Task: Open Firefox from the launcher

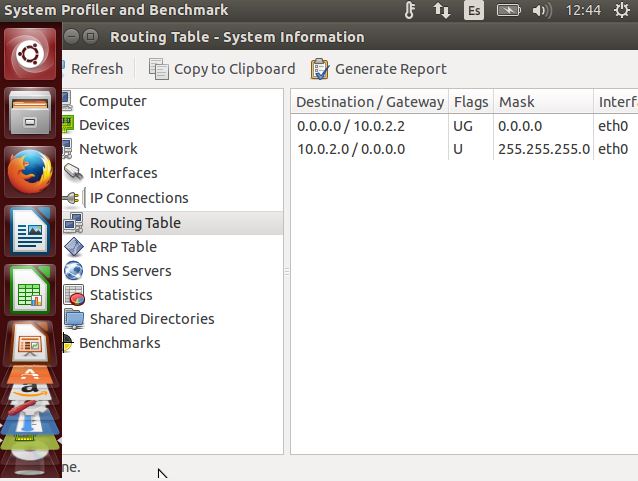Action: (30, 172)
